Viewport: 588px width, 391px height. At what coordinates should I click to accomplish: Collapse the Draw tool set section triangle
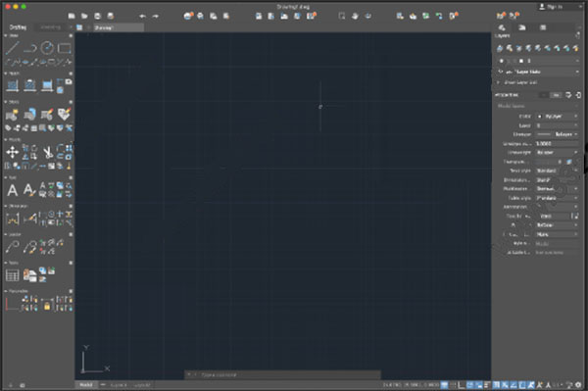pos(6,35)
